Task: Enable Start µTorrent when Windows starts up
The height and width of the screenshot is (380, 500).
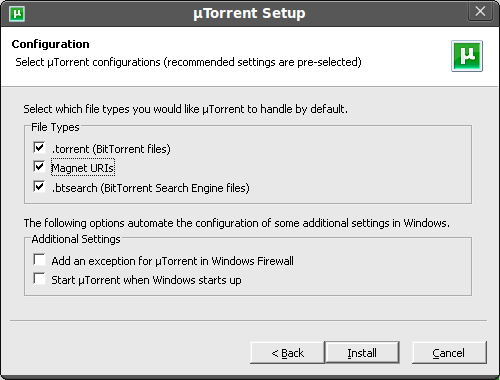Action: click(39, 279)
